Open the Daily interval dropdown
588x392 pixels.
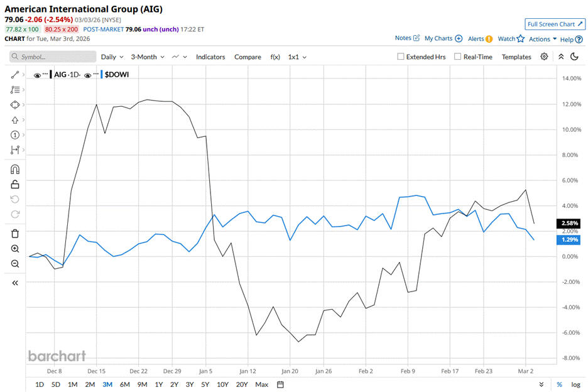click(111, 57)
